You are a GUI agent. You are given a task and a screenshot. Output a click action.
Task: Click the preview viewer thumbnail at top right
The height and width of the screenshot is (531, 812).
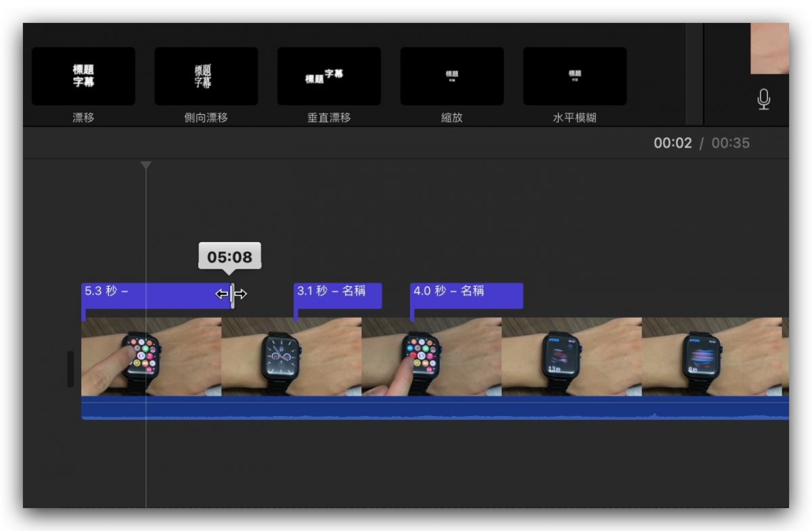[769, 49]
